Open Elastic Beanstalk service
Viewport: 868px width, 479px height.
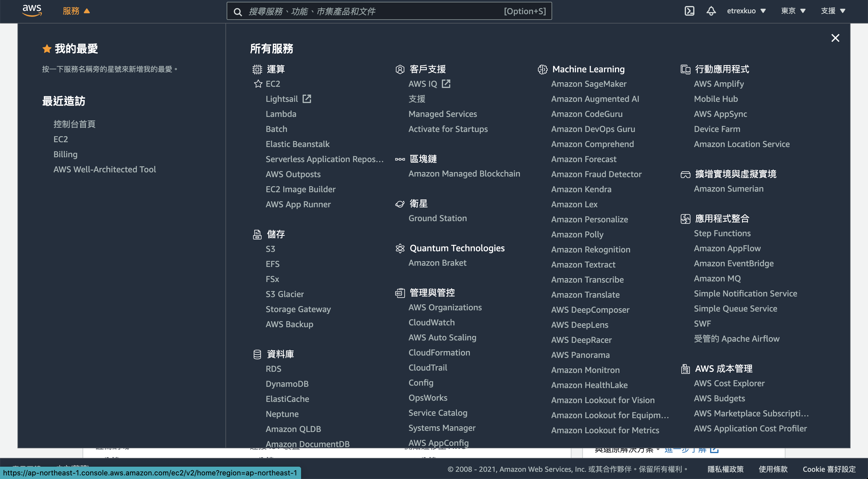[x=297, y=144]
